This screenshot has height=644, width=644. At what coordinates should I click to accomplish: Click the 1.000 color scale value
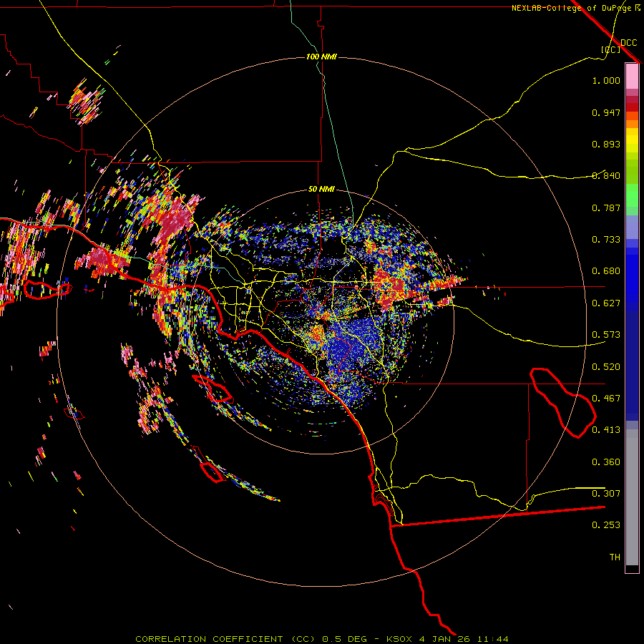pyautogui.click(x=606, y=80)
